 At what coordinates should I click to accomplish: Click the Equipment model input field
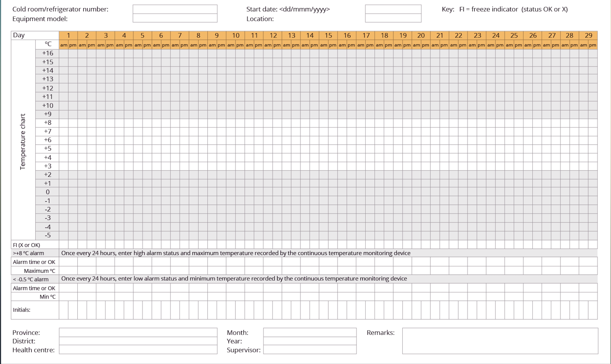[x=175, y=18]
